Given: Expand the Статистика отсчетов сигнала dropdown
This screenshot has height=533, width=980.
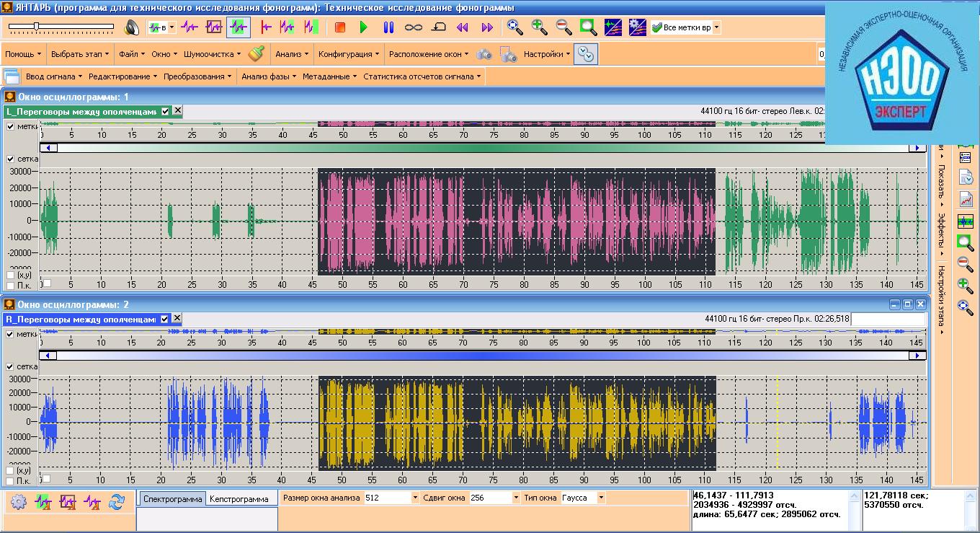Looking at the screenshot, I should click(422, 76).
